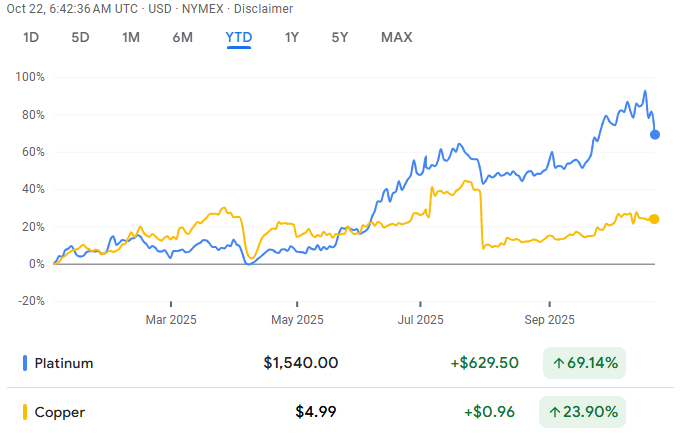Click the yellow endpoint dot on Copper line
This screenshot has width=683, height=434.
655,219
